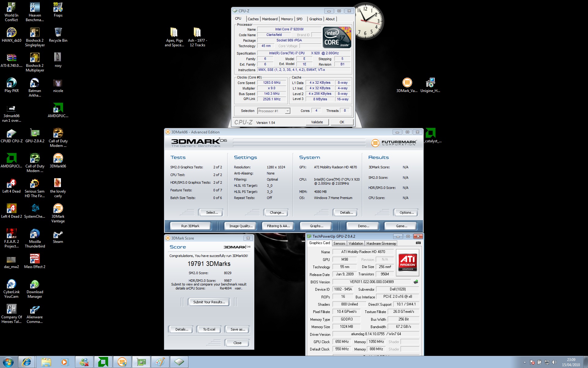Switch to the Mainboard tab in CPU-Z
588x368 pixels.
coord(269,19)
